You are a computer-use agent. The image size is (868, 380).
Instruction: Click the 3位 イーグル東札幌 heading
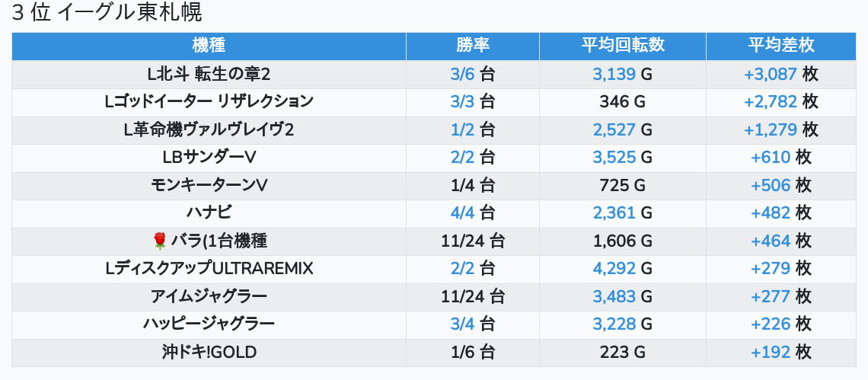coord(107,13)
